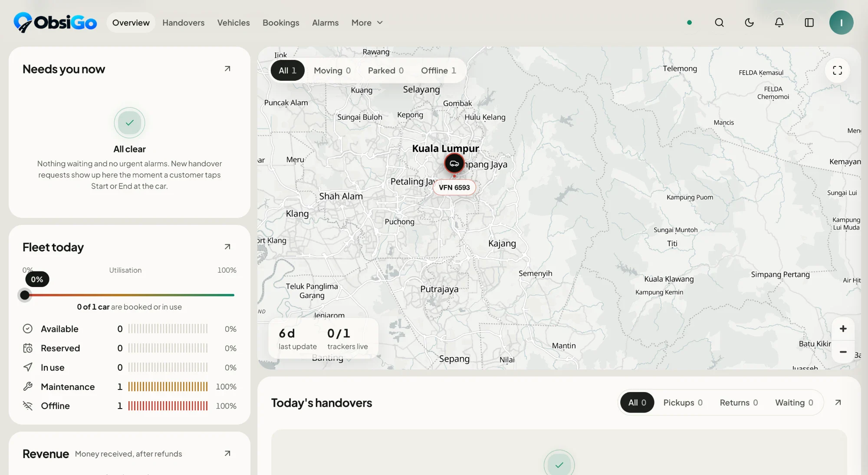Click the VFN 6593 vehicle label
Viewport: 868px width, 475px height.
pos(454,188)
